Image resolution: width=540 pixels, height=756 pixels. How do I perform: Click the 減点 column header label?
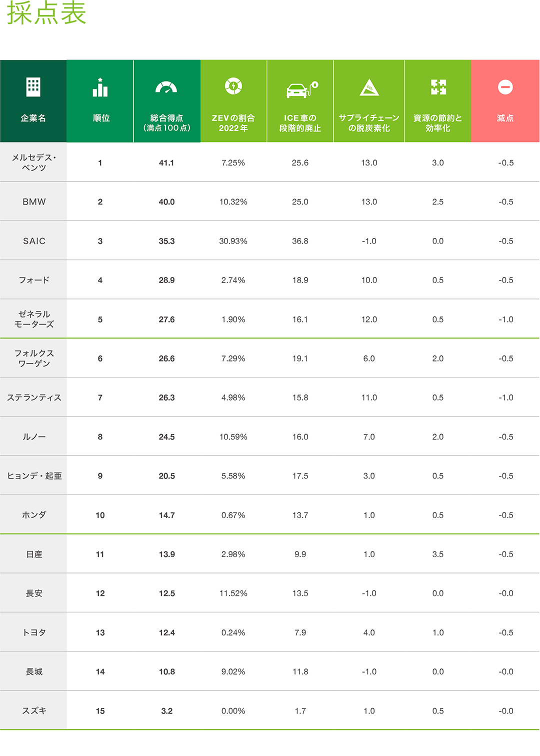[x=505, y=118]
